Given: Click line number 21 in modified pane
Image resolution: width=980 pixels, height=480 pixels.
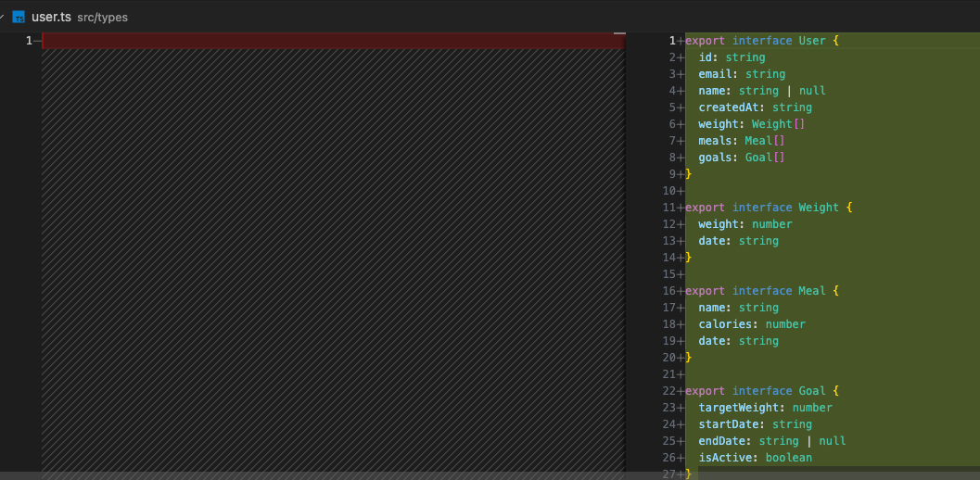Looking at the screenshot, I should coord(669,373).
